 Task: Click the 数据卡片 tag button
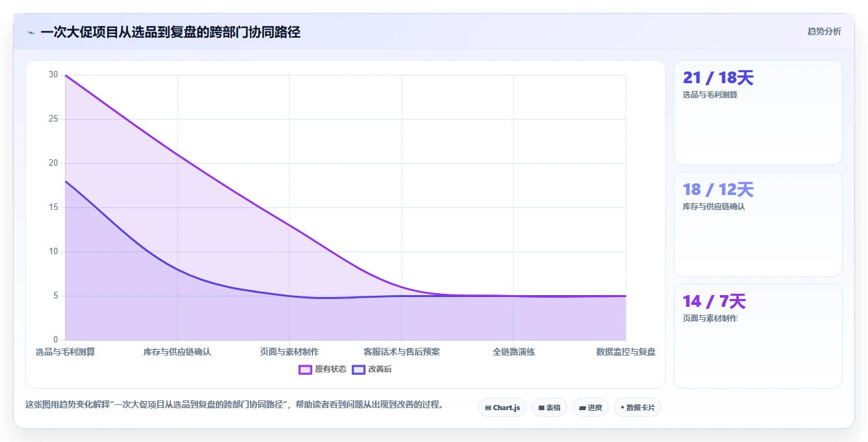coord(637,408)
